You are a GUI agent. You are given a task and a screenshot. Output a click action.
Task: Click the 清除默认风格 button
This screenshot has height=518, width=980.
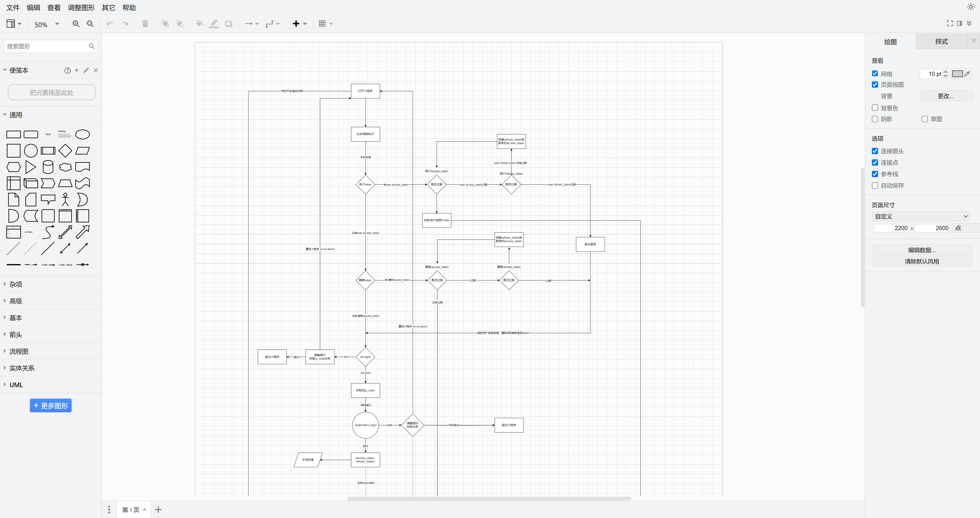click(922, 261)
